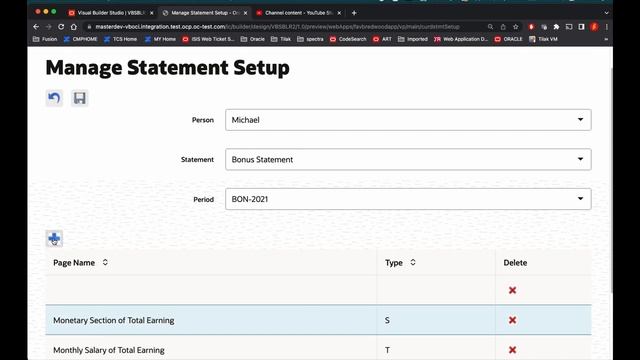This screenshot has width=640, height=360.
Task: Click the cast/media icon in the toolbar
Action: point(569,27)
